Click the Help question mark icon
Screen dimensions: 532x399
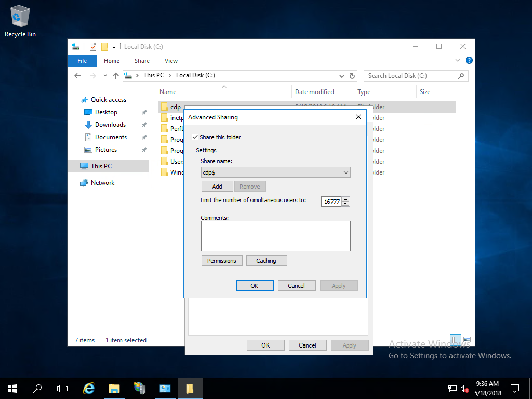(x=469, y=61)
